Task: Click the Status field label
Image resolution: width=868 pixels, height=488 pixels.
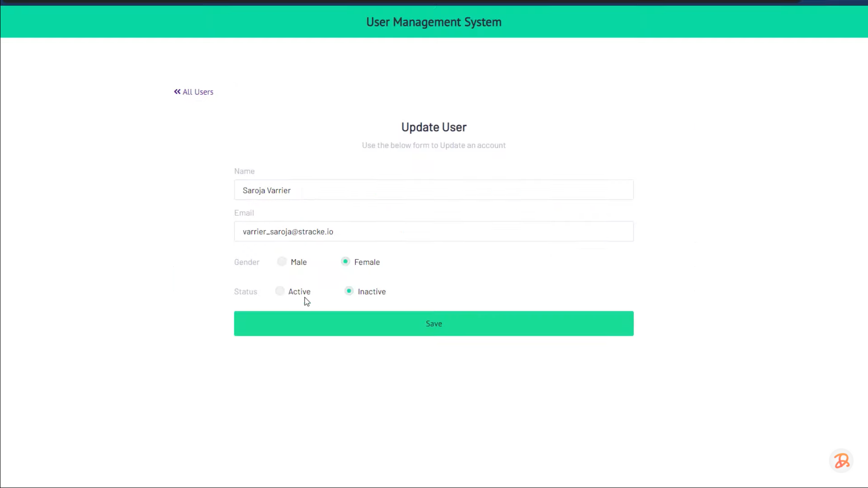Action: [245, 291]
